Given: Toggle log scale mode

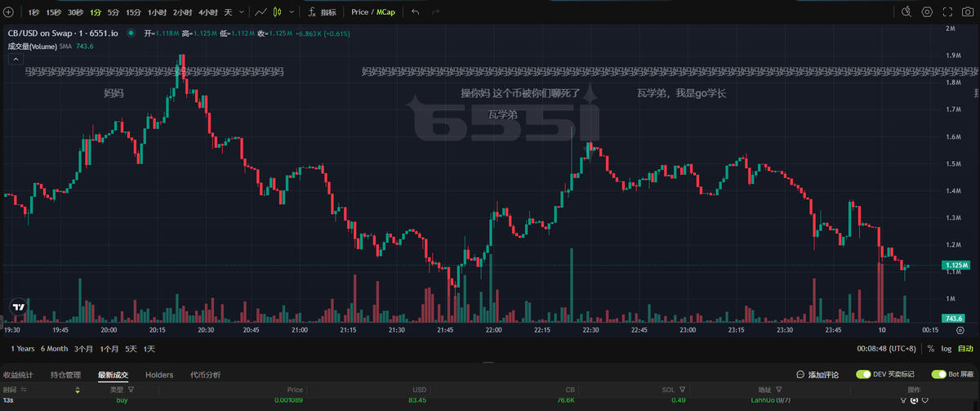Looking at the screenshot, I should [x=946, y=348].
